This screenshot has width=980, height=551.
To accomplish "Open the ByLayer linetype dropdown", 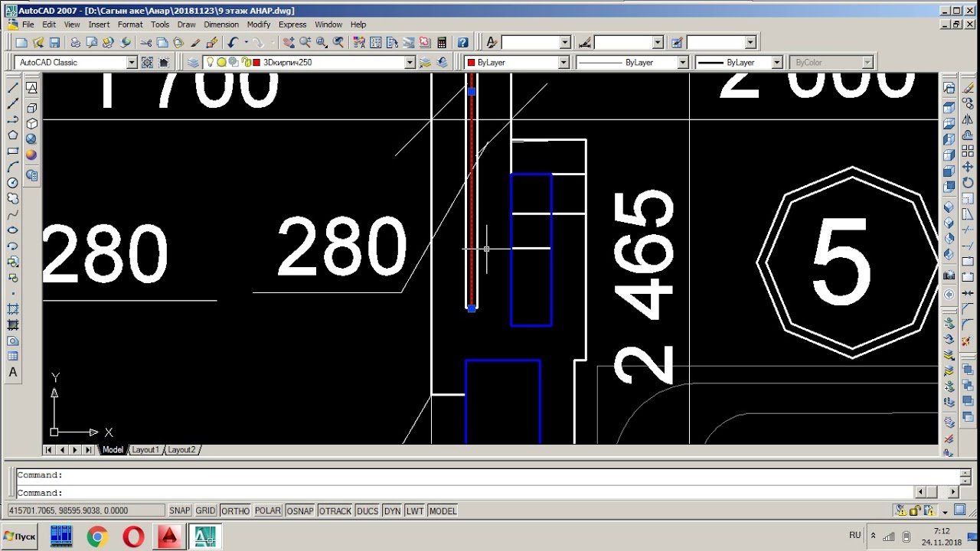I will click(683, 63).
